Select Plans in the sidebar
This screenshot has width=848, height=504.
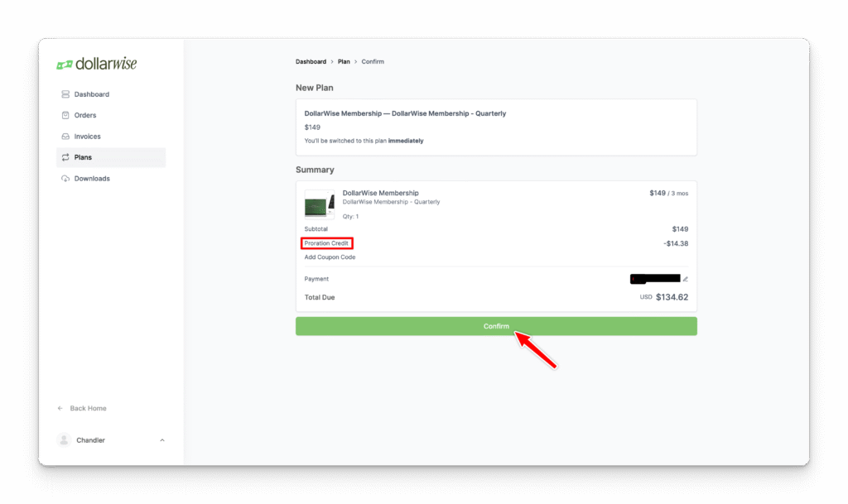point(111,157)
